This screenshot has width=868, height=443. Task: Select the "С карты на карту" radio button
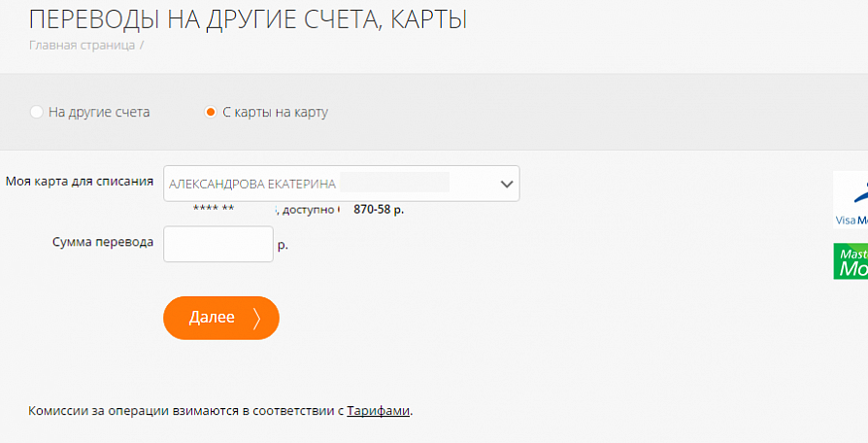pyautogui.click(x=211, y=112)
